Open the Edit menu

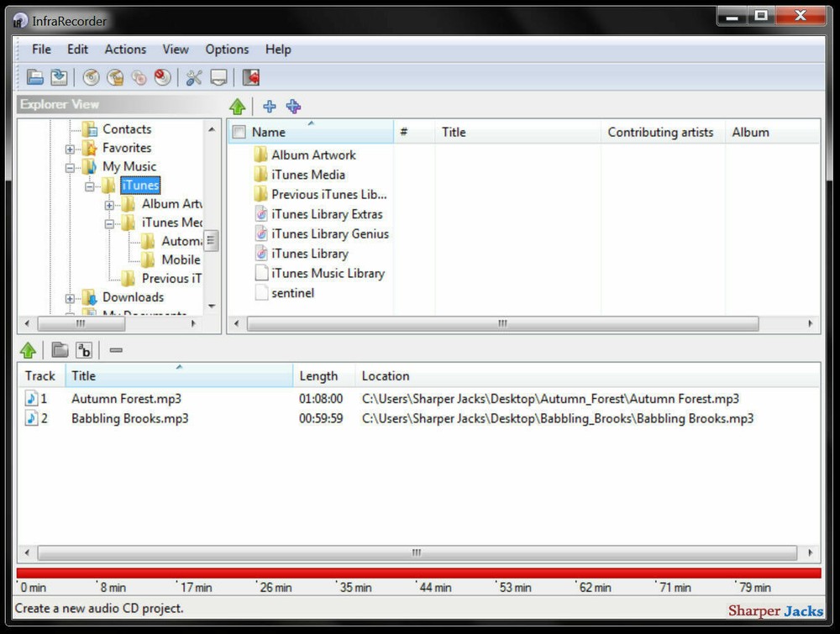pos(77,50)
